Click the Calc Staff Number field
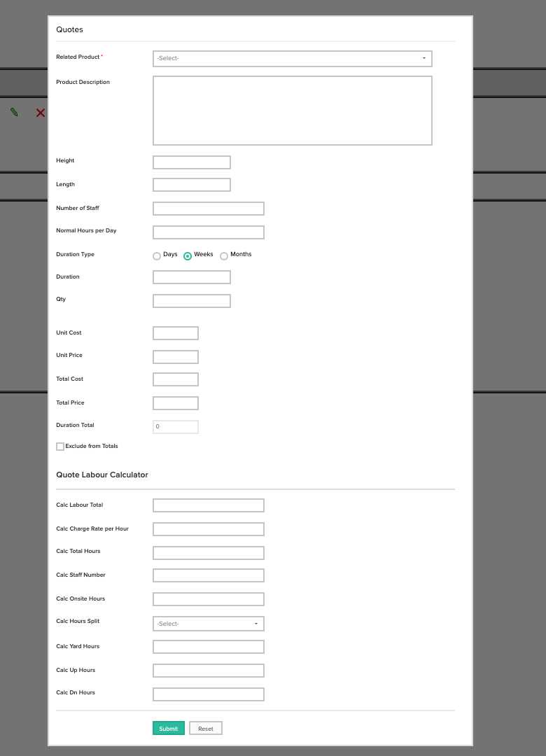The image size is (546, 756). [209, 575]
